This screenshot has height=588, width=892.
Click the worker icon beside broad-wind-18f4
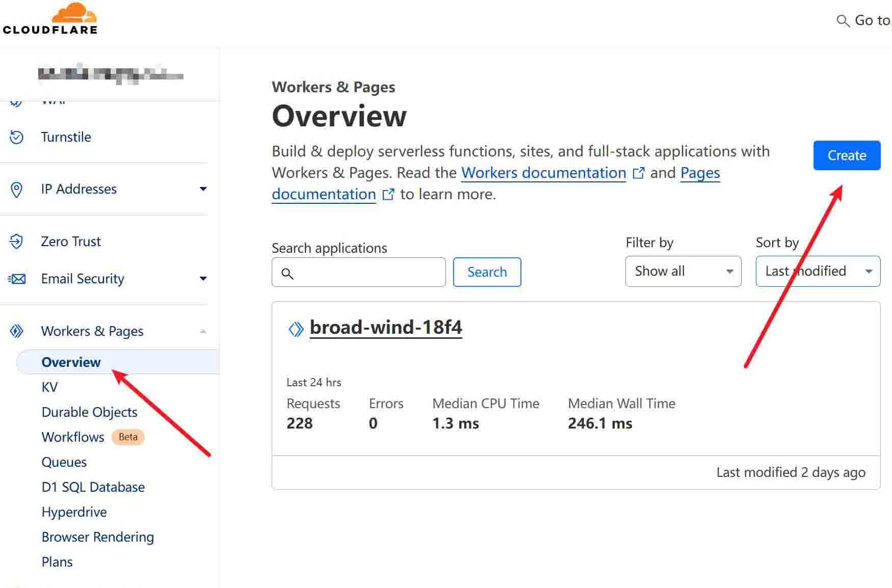296,329
